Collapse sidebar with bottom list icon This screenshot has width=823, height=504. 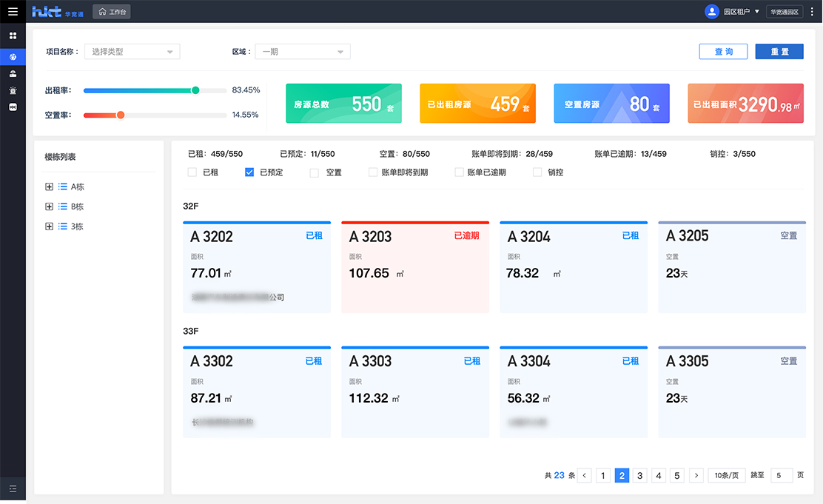click(13, 488)
